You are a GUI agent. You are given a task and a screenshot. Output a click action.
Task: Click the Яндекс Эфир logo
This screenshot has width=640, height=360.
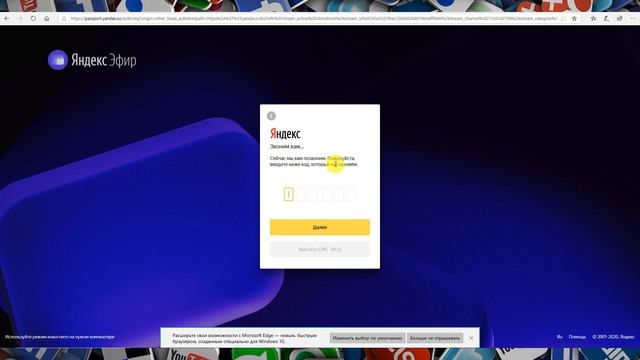coord(92,60)
